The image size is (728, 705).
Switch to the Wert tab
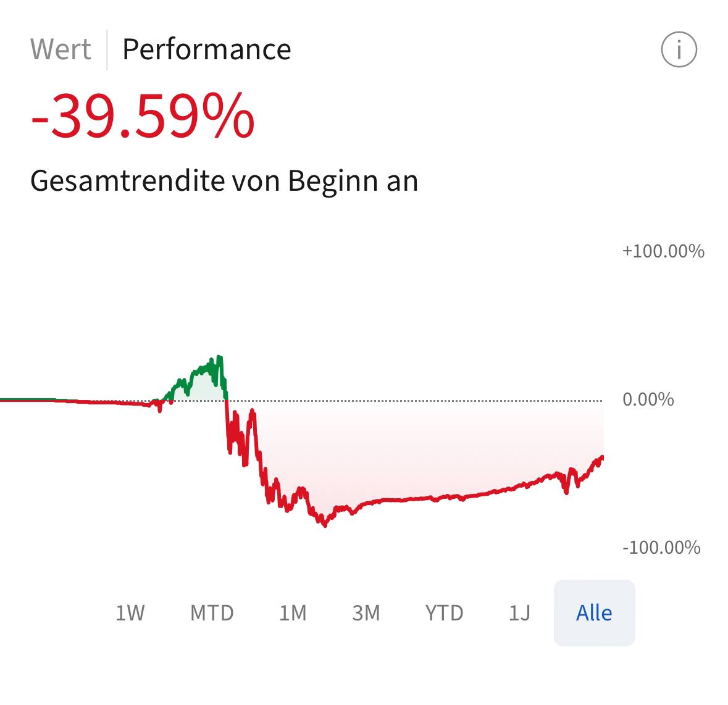[61, 49]
